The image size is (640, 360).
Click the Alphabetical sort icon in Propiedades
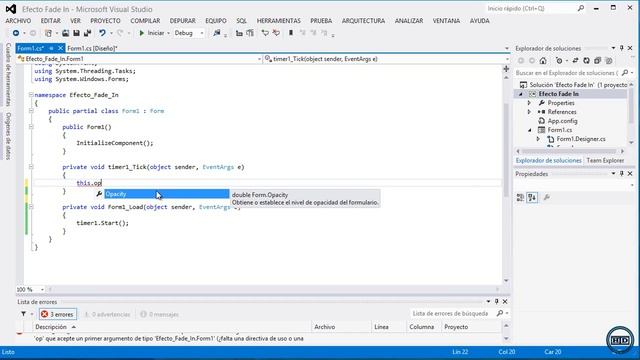click(532, 198)
